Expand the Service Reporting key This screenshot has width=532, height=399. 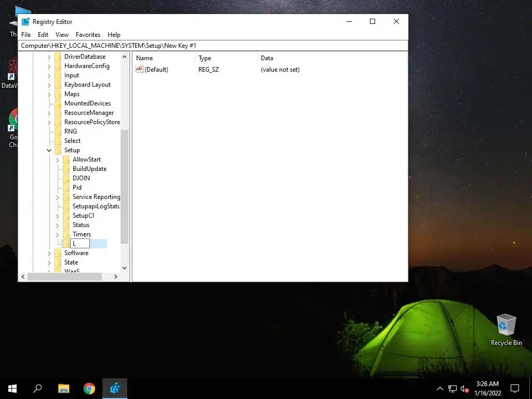pyautogui.click(x=57, y=197)
